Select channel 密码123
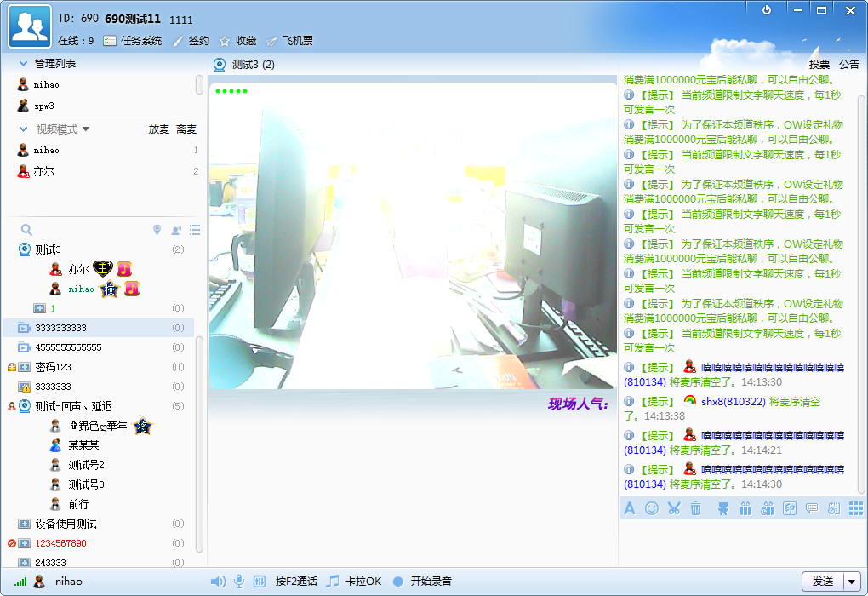 coord(53,367)
